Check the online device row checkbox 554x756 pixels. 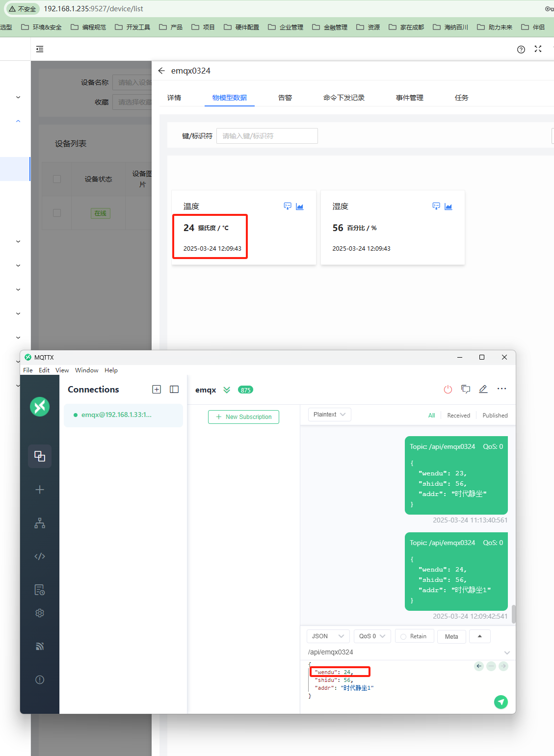[x=57, y=213]
